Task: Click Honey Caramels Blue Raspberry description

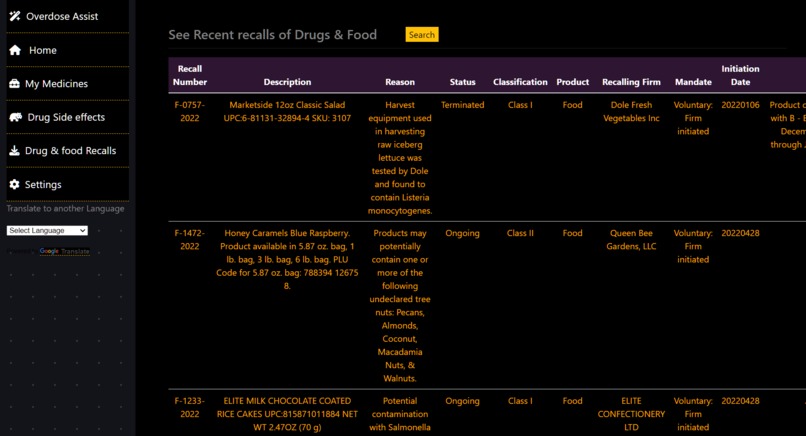Action: [287, 260]
